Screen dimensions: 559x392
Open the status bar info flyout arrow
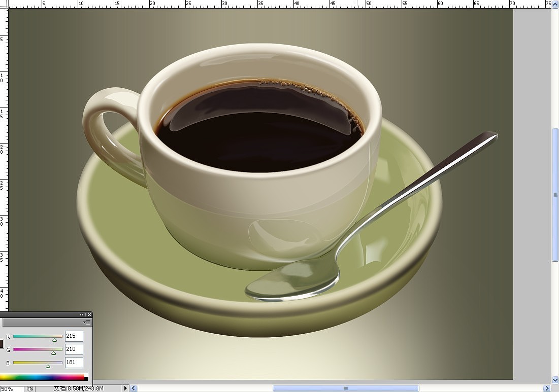pos(125,388)
